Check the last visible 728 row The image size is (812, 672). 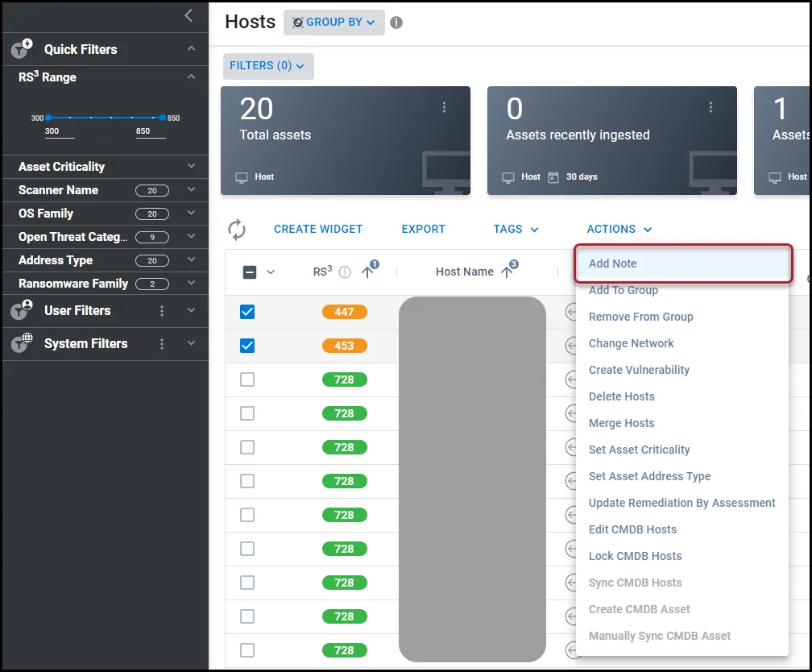(247, 650)
